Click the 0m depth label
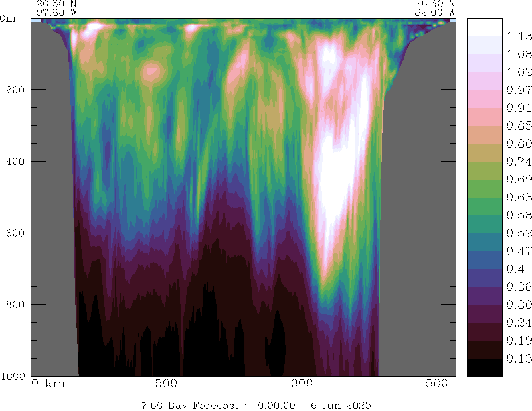The image size is (532, 411). point(8,19)
